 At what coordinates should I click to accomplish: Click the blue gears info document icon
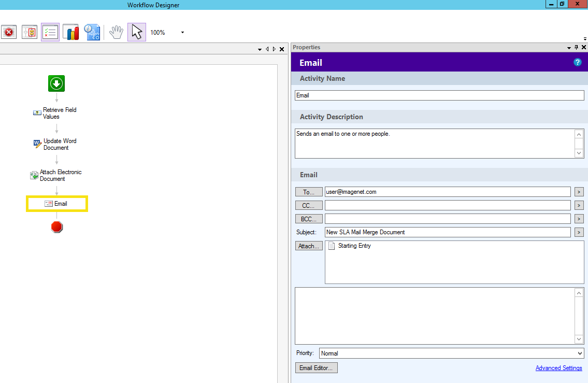pos(92,32)
